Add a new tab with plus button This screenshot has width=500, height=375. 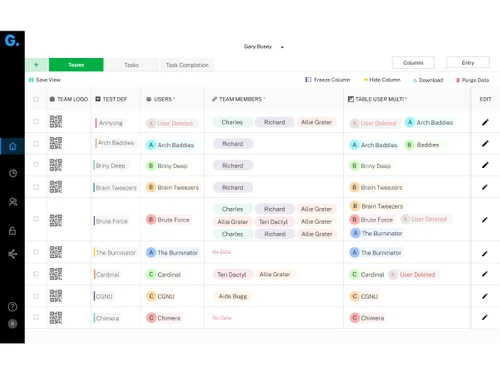click(37, 65)
